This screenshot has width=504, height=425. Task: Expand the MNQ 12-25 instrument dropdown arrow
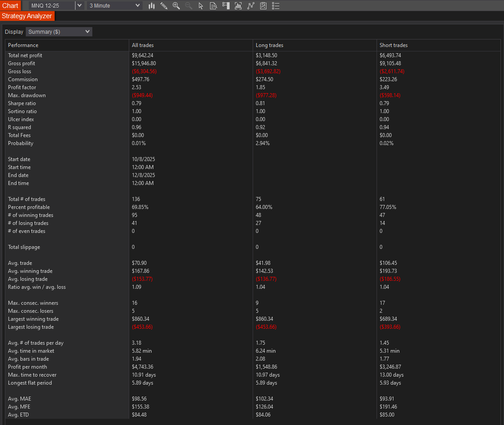79,6
